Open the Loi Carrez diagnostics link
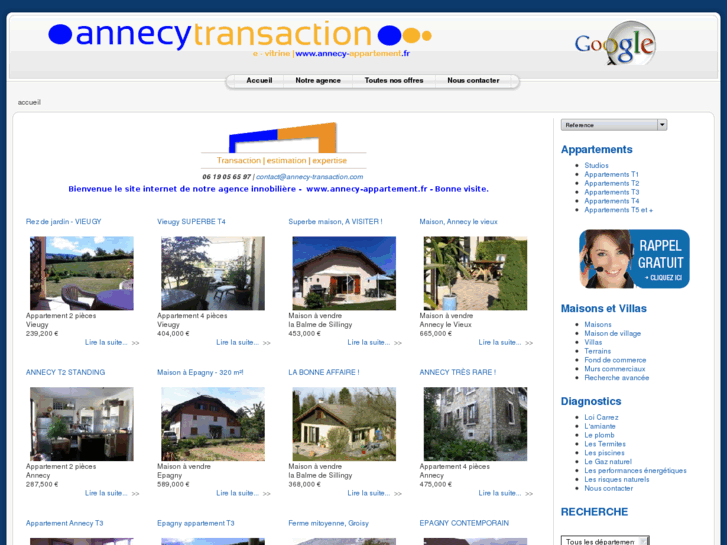 click(601, 417)
